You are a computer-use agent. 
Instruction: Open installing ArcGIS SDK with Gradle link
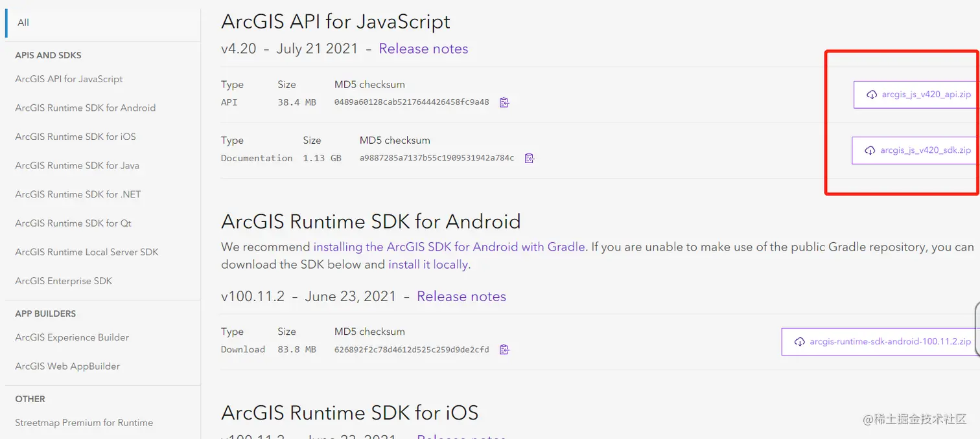pos(449,247)
